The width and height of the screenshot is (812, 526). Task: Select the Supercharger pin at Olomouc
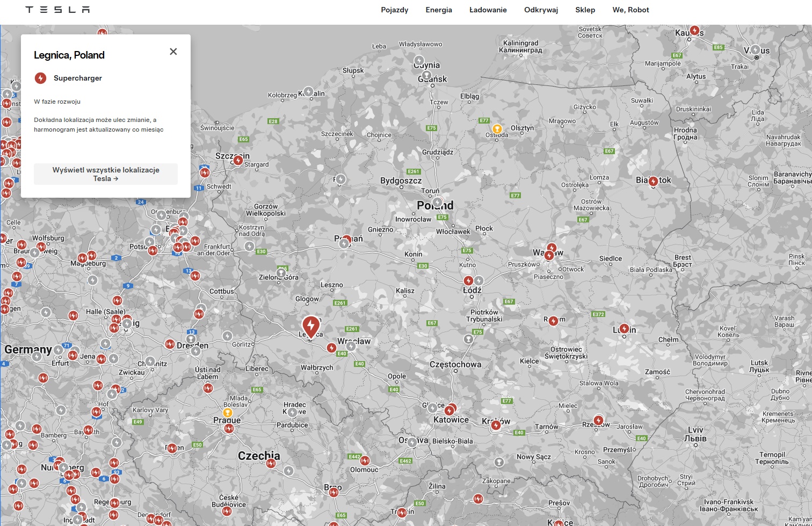point(365,460)
